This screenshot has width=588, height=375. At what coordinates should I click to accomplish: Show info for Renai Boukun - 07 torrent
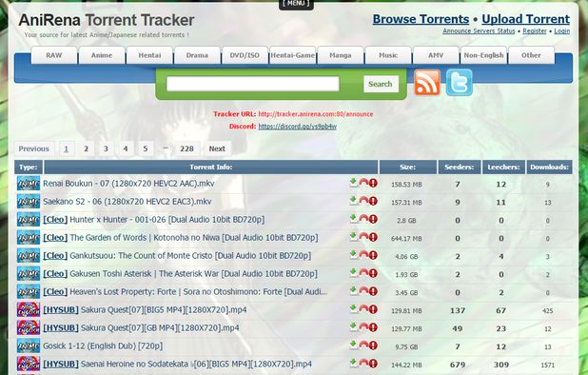(x=373, y=183)
